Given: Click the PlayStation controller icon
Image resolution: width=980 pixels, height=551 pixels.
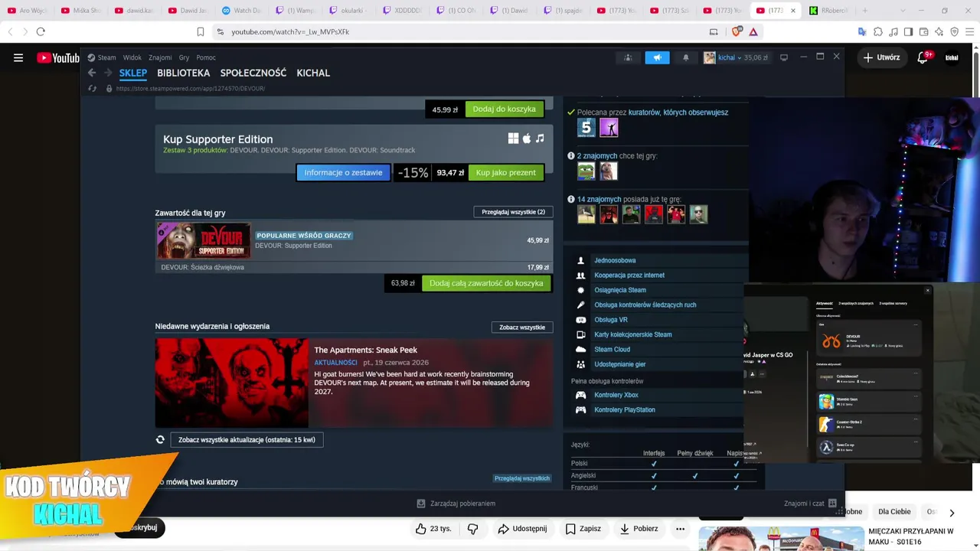Looking at the screenshot, I should click(580, 410).
